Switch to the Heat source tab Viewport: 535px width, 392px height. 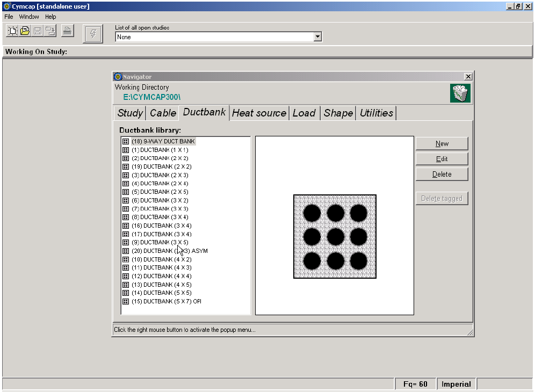tap(259, 113)
